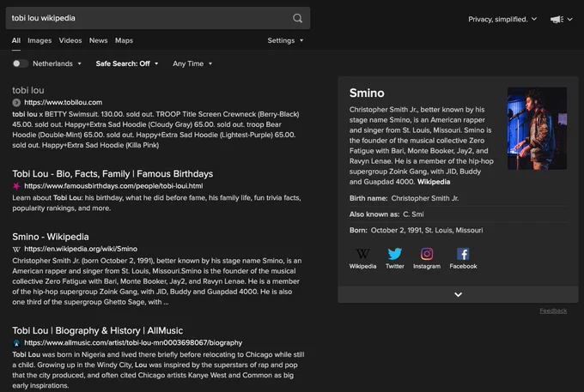584x392 pixels.
Task: Open the Tobi Lou AllMusic biography result
Action: tap(98, 330)
